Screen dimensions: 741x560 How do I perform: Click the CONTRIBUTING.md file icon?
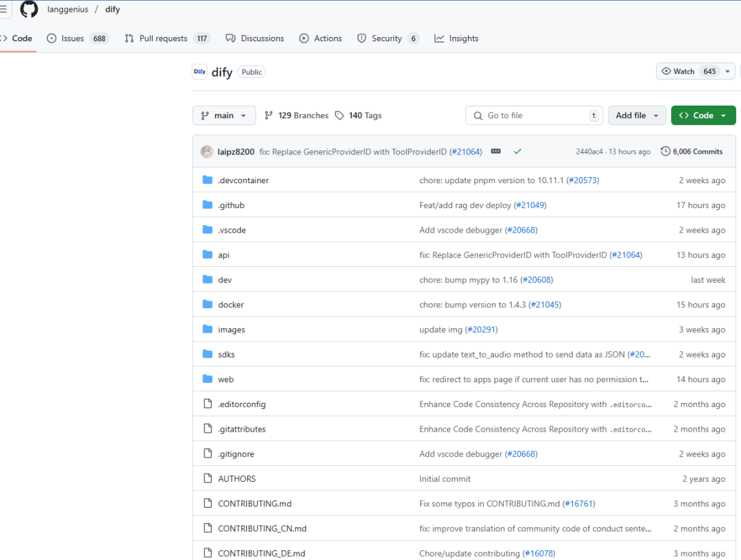207,503
